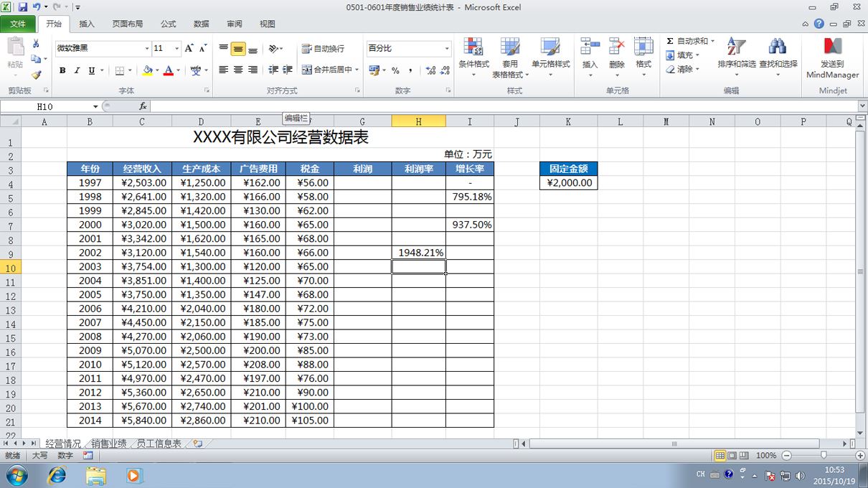The image size is (868, 488).
Task: Toggle italic formatting
Action: (77, 70)
